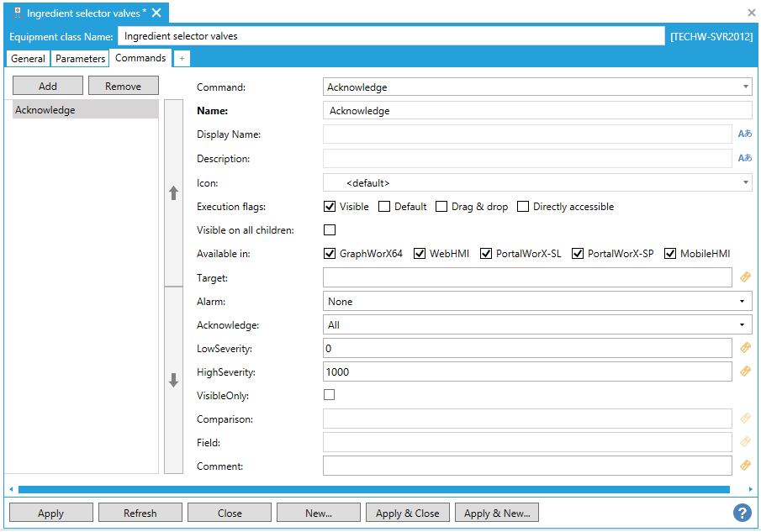The width and height of the screenshot is (761, 532).
Task: Click the move down arrow button
Action: 173,380
